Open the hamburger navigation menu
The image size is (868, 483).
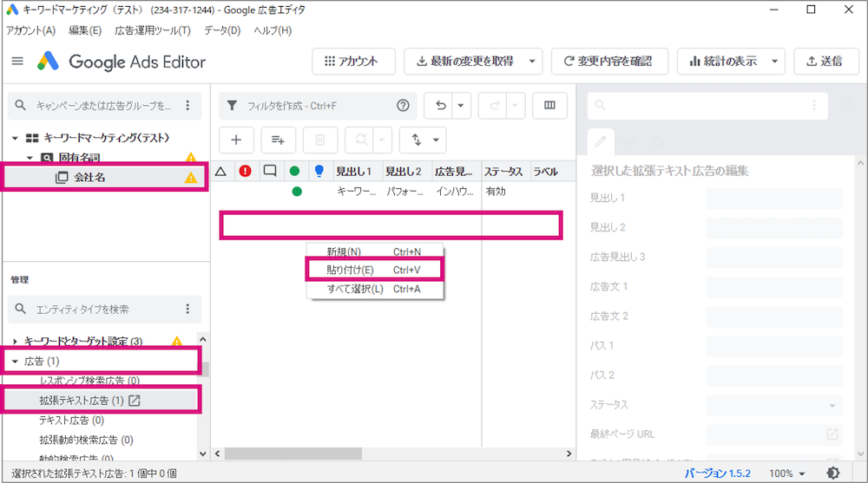[17, 61]
